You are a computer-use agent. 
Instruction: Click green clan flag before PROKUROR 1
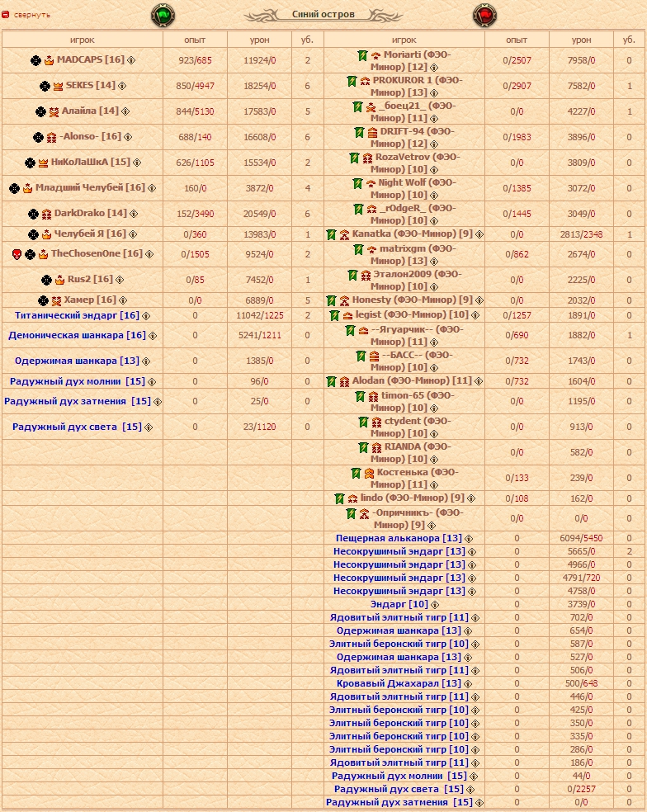click(352, 81)
